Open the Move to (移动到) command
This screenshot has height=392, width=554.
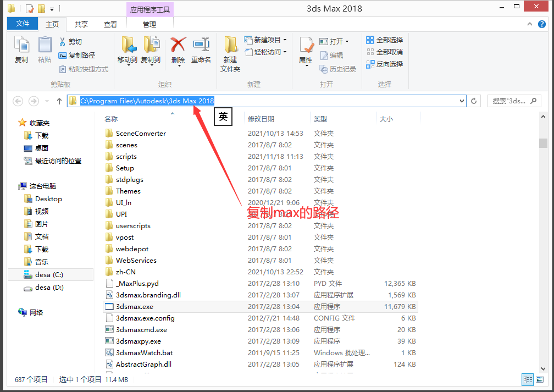[x=128, y=50]
